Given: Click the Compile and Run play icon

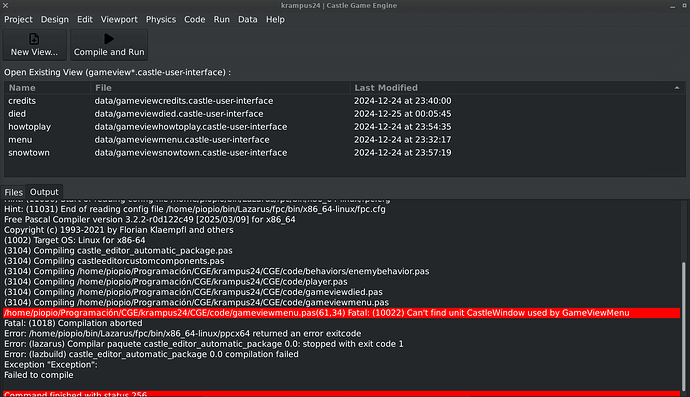Looking at the screenshot, I should pyautogui.click(x=109, y=39).
